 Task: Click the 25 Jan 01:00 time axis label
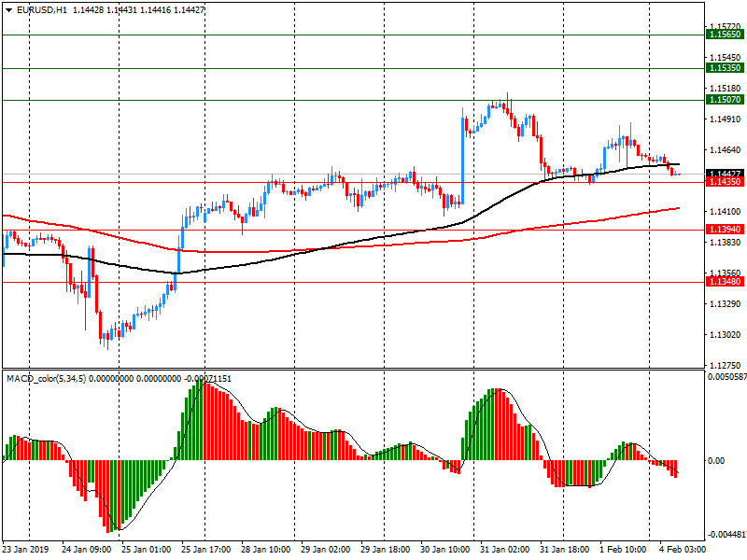coord(146,549)
